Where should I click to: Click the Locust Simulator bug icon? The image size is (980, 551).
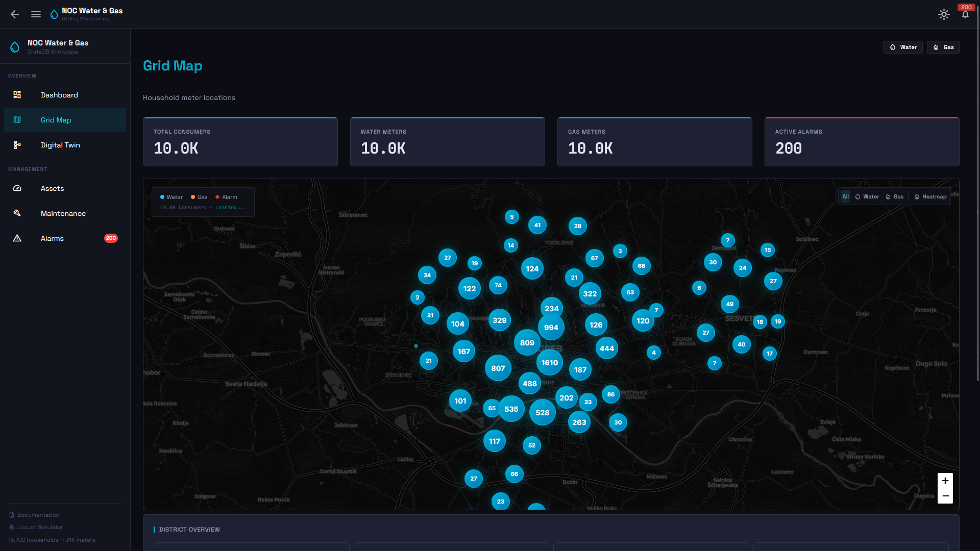(x=12, y=527)
